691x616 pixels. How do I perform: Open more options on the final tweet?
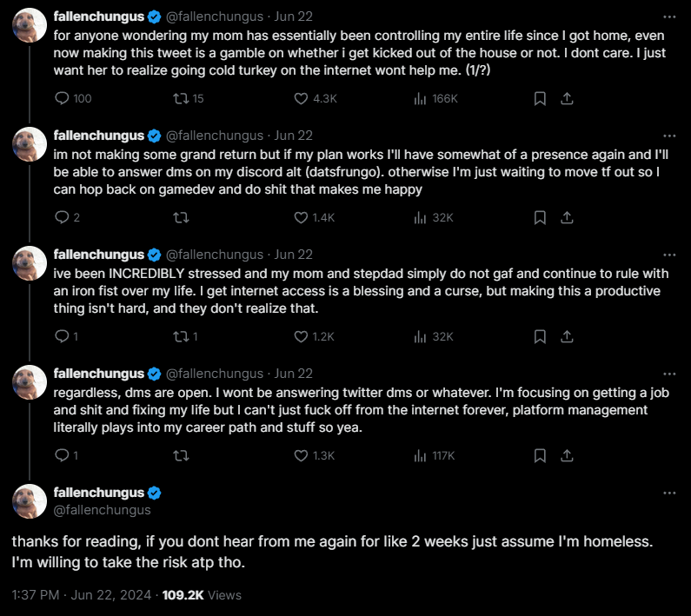click(669, 493)
